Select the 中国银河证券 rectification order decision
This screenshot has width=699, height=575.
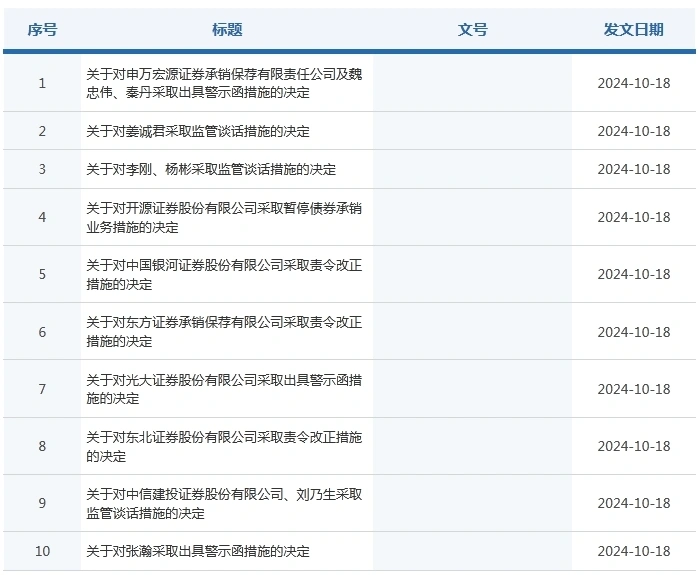tap(224, 274)
